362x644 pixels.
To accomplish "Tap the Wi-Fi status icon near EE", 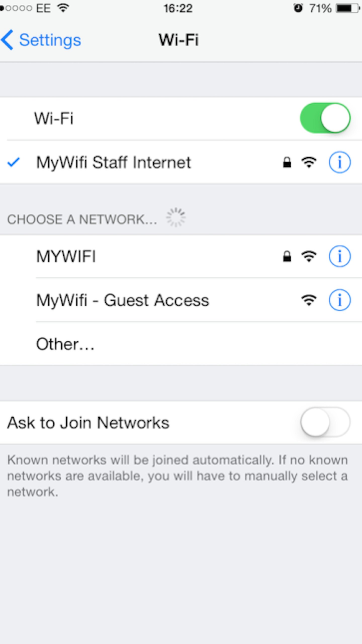I will tap(63, 8).
